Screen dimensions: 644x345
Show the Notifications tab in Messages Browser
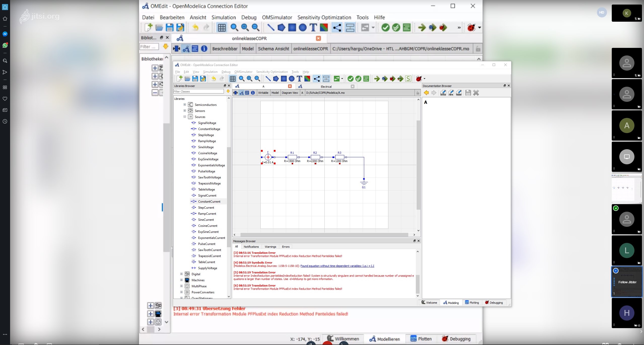[251, 247]
